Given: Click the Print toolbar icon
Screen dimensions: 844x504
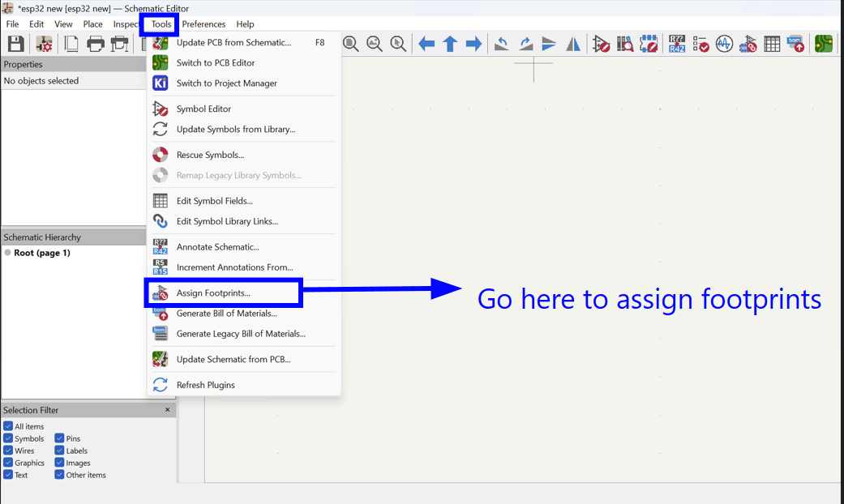Looking at the screenshot, I should pos(96,44).
